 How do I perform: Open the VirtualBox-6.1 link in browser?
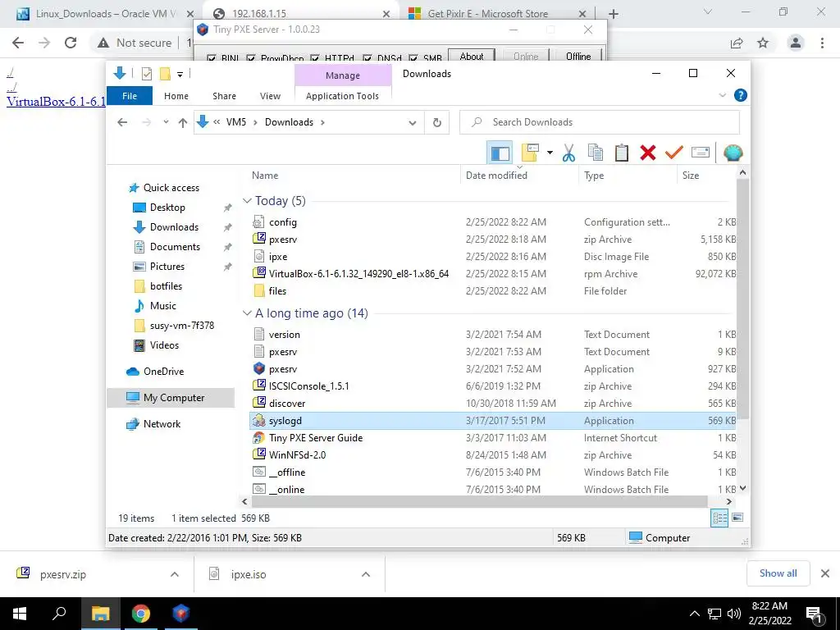click(56, 102)
